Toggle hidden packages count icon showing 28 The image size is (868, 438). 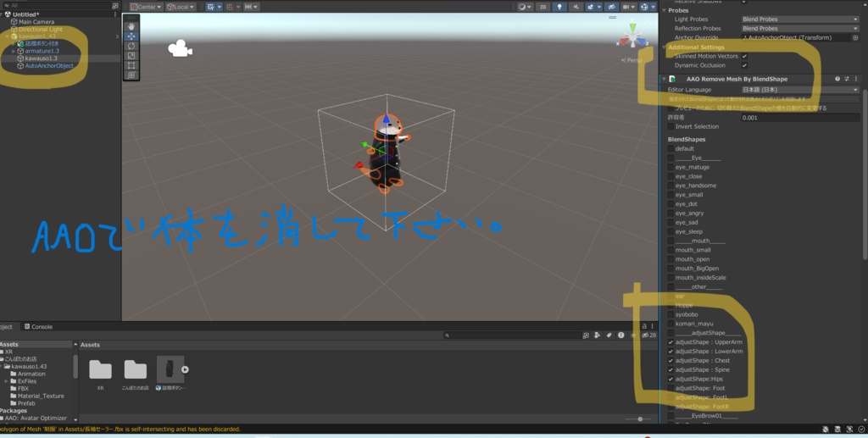point(648,335)
